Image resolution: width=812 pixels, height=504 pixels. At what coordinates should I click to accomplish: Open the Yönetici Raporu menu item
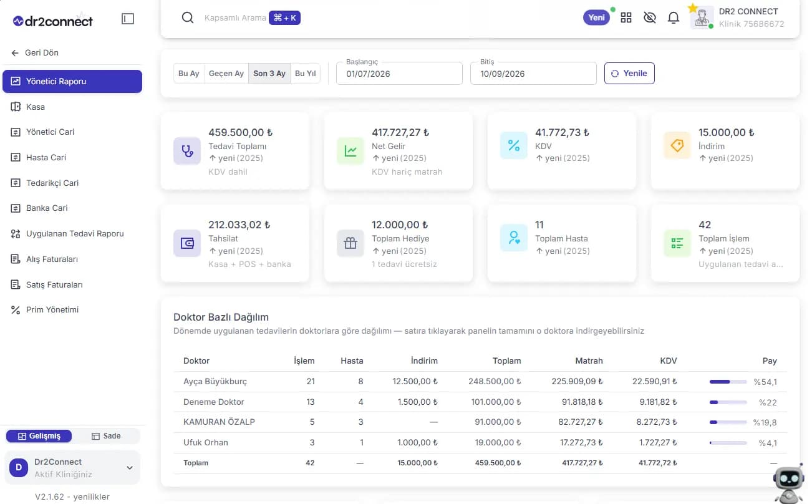72,81
